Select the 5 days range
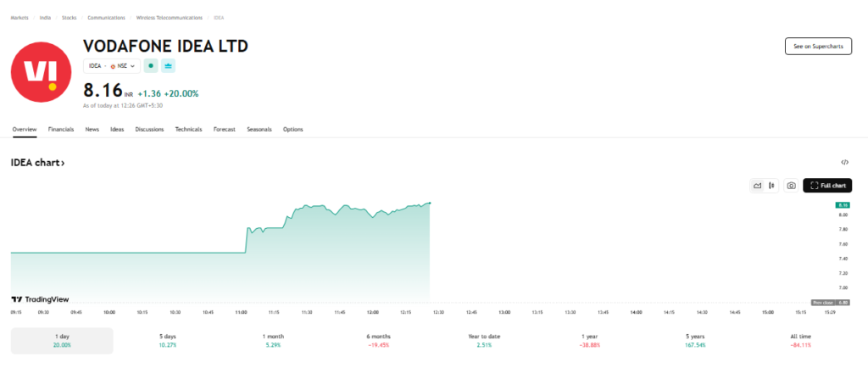This screenshot has width=868, height=368. pyautogui.click(x=167, y=341)
